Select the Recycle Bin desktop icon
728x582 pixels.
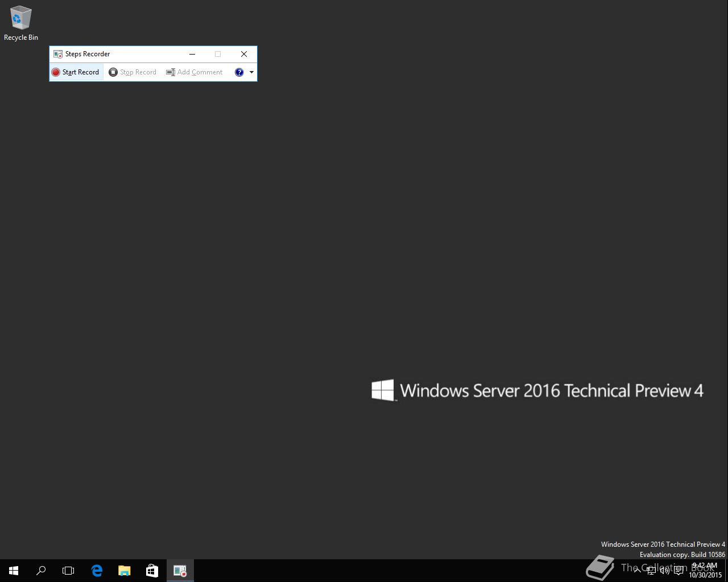21,23
